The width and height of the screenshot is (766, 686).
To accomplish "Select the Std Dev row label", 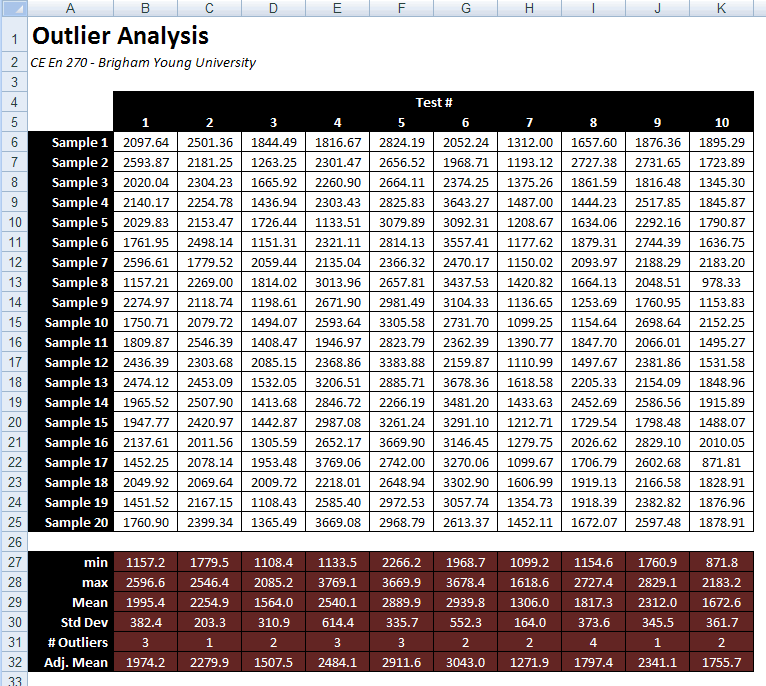I will (71, 622).
